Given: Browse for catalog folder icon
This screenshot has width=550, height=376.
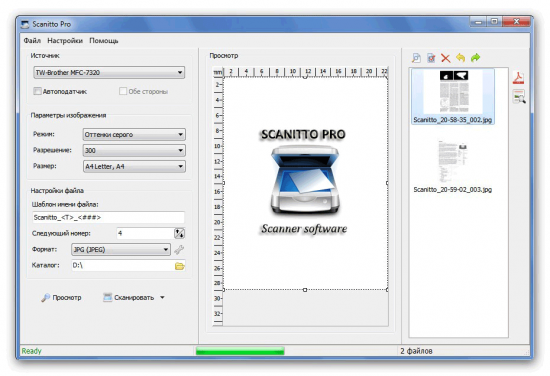Looking at the screenshot, I should [180, 266].
